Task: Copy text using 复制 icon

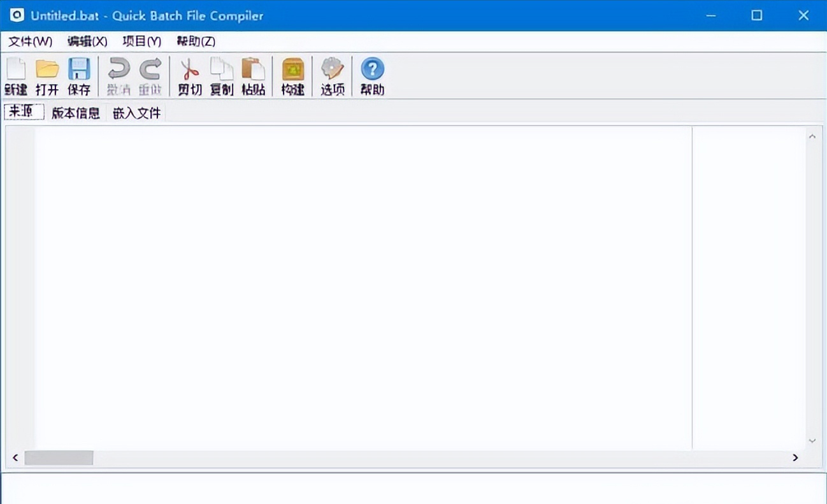Action: [x=221, y=73]
